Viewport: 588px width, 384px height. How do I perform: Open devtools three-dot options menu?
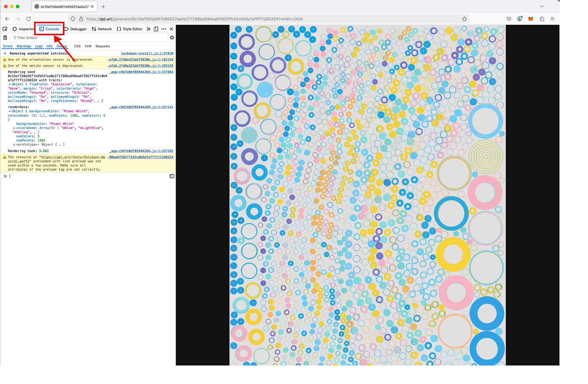pyautogui.click(x=164, y=29)
